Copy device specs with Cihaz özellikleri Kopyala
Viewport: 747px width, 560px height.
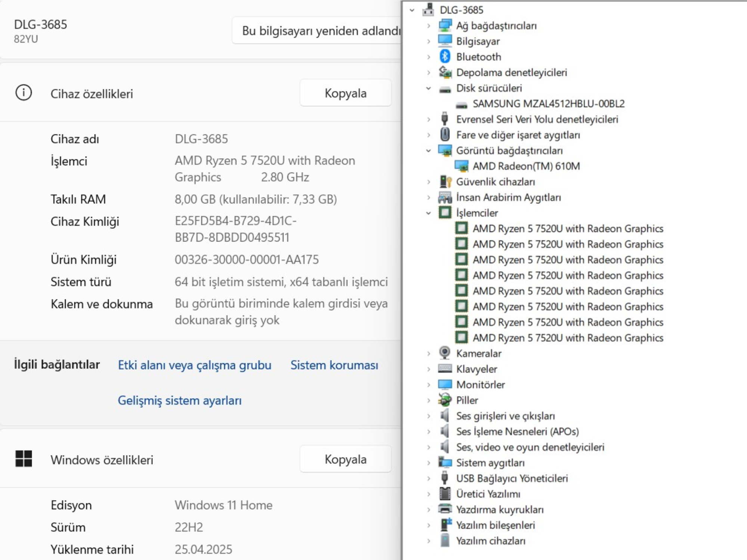point(345,93)
